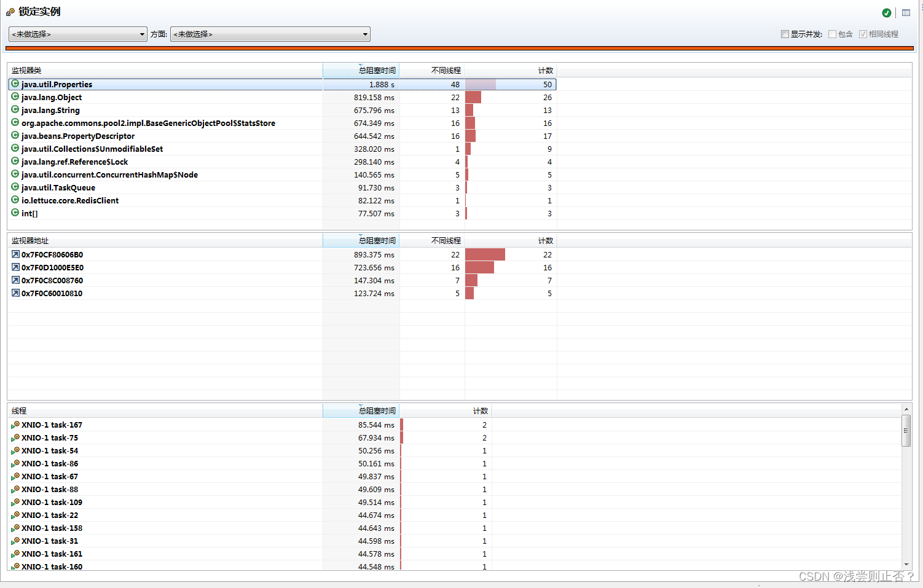
Task: Click the thread list scrollbar down arrow
Action: (906, 564)
